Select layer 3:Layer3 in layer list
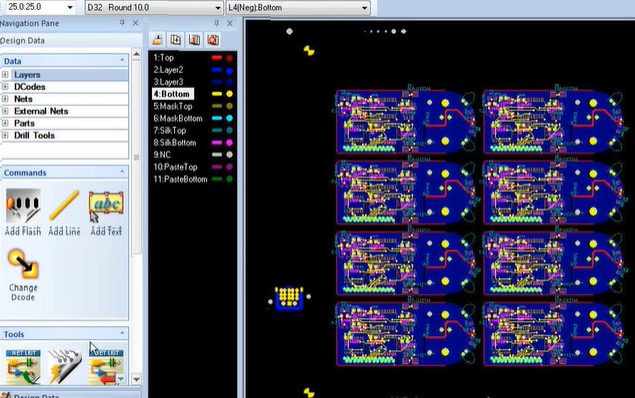This screenshot has width=635, height=398. click(168, 82)
